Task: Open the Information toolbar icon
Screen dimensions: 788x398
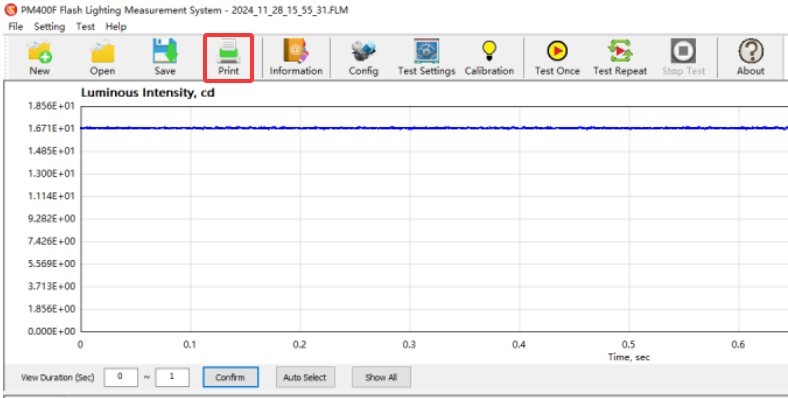Action: click(296, 57)
